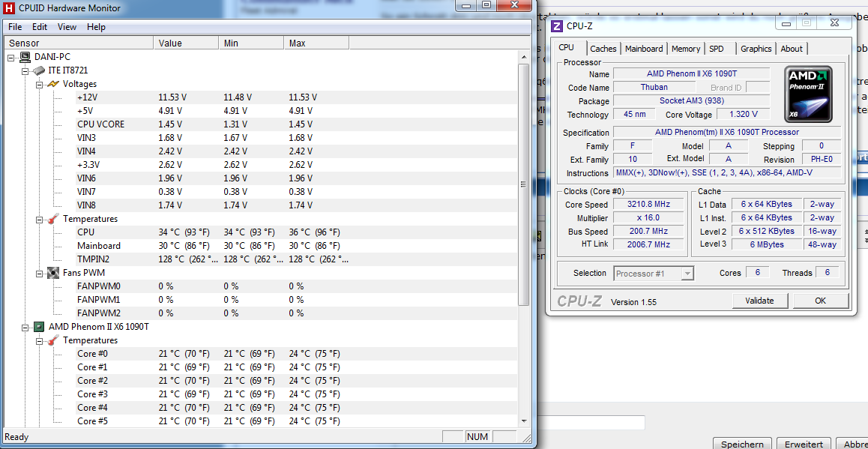Click the AMD Phenom II X6 processor icon

coord(39,327)
